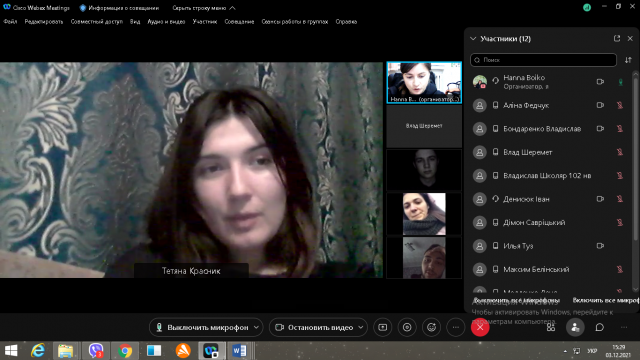The height and width of the screenshot is (360, 640).
Task: Click the sort participants icon
Action: (x=628, y=60)
